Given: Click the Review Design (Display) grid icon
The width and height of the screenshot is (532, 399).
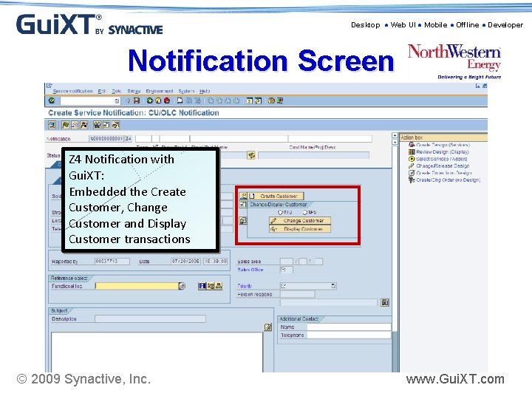Looking at the screenshot, I should tap(412, 152).
